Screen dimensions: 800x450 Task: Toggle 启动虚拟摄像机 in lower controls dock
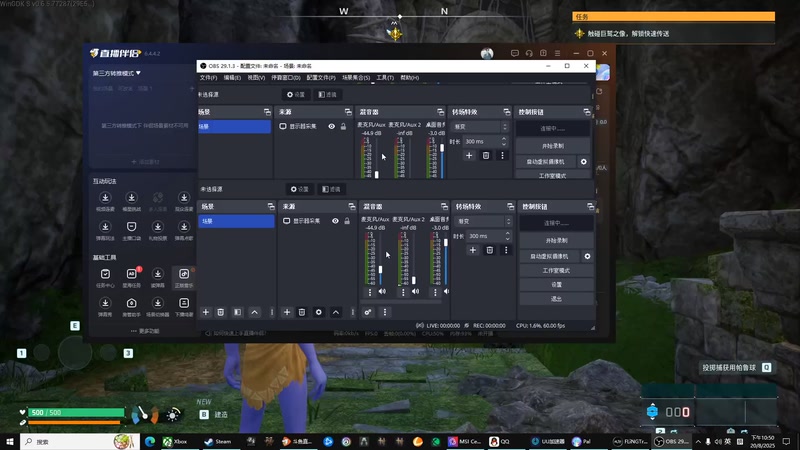[x=549, y=256]
